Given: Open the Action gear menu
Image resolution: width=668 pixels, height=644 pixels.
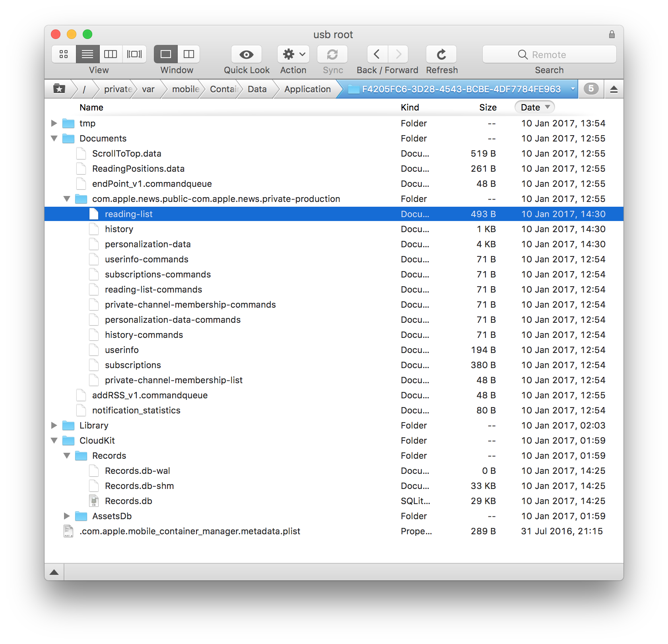Looking at the screenshot, I should (293, 54).
